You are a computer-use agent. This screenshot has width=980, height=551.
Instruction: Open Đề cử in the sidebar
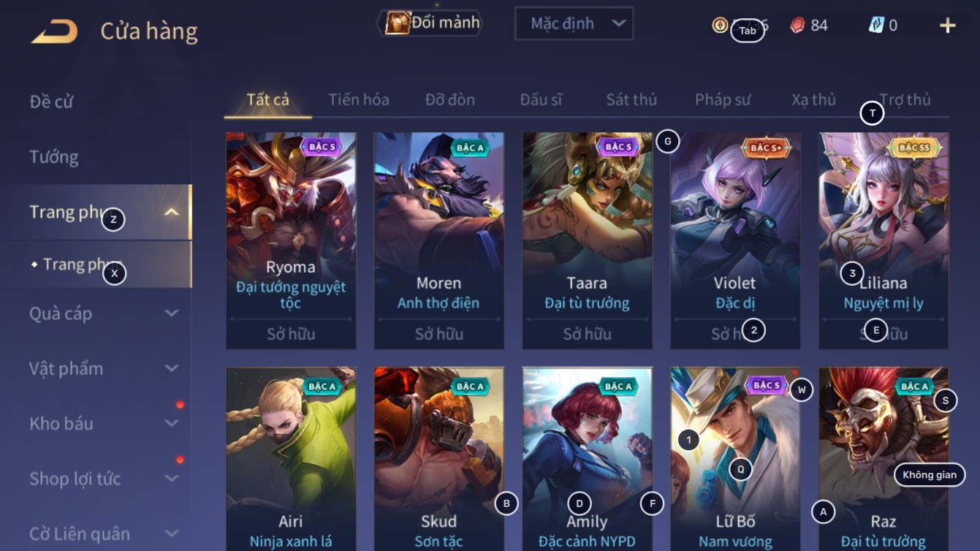[51, 102]
